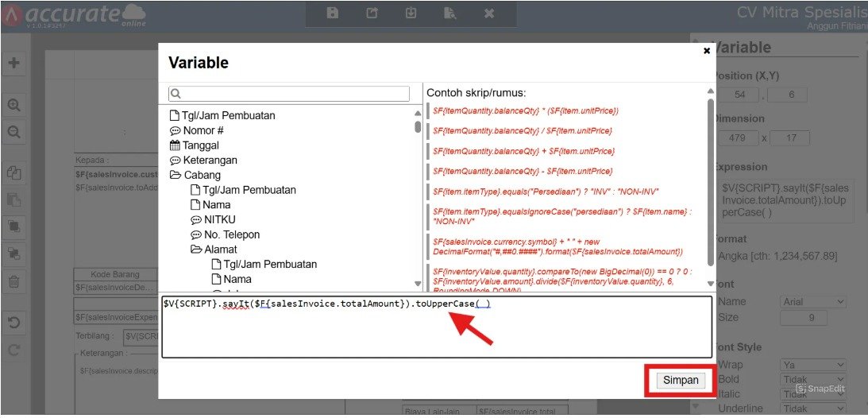Click the zoom out magnifier icon

click(x=14, y=132)
